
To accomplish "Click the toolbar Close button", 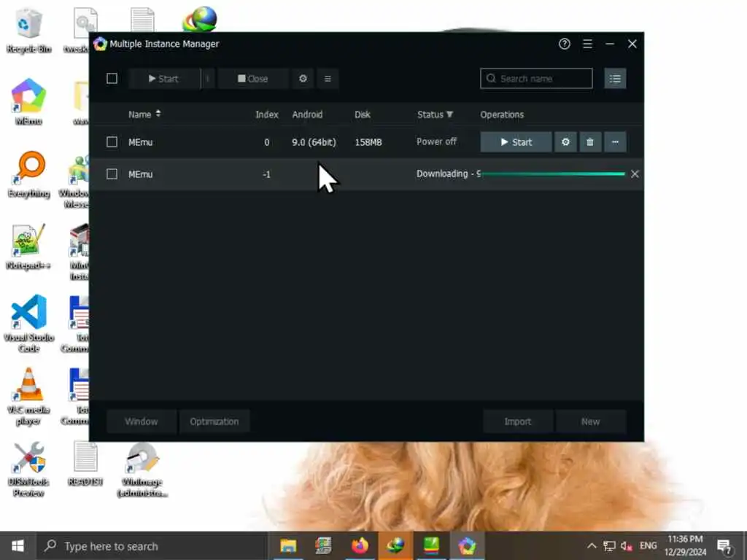I will pyautogui.click(x=253, y=79).
